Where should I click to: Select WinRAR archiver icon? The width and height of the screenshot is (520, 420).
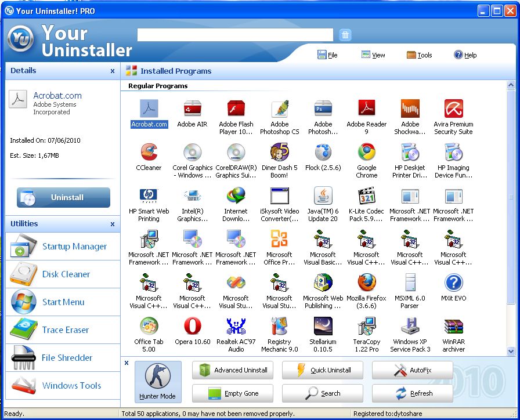[453, 326]
